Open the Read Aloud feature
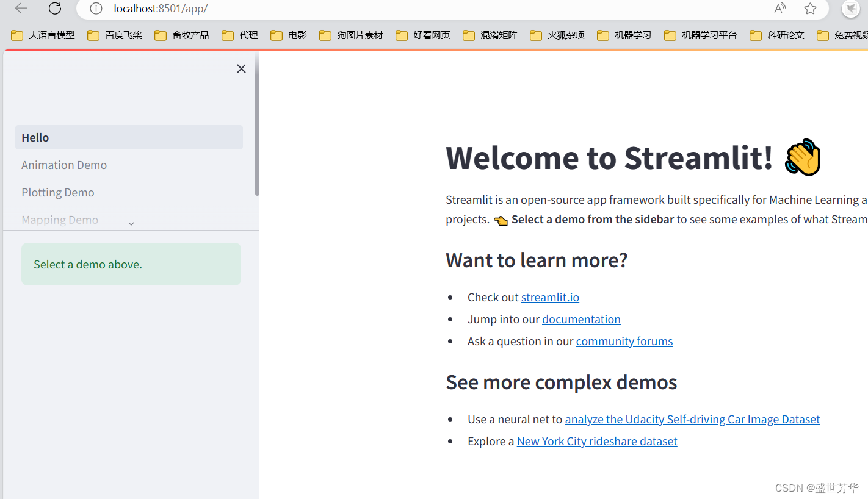 coord(779,9)
